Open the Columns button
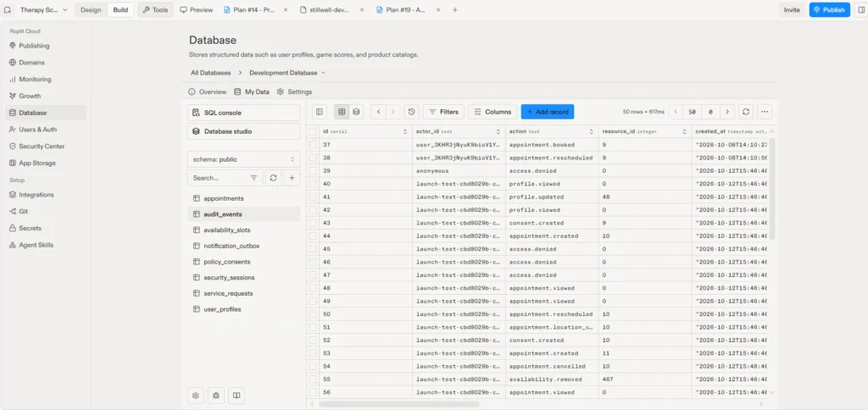Viewport: 868px width, 410px height. tap(492, 112)
